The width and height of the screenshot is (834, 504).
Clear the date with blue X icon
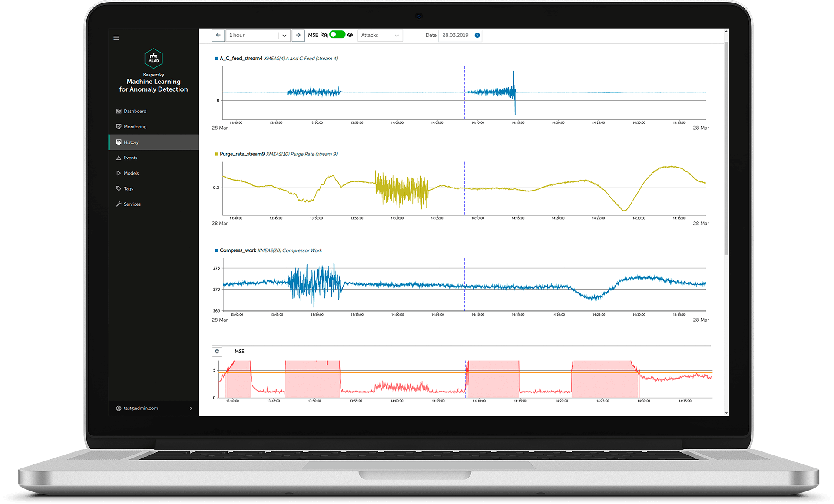(477, 35)
